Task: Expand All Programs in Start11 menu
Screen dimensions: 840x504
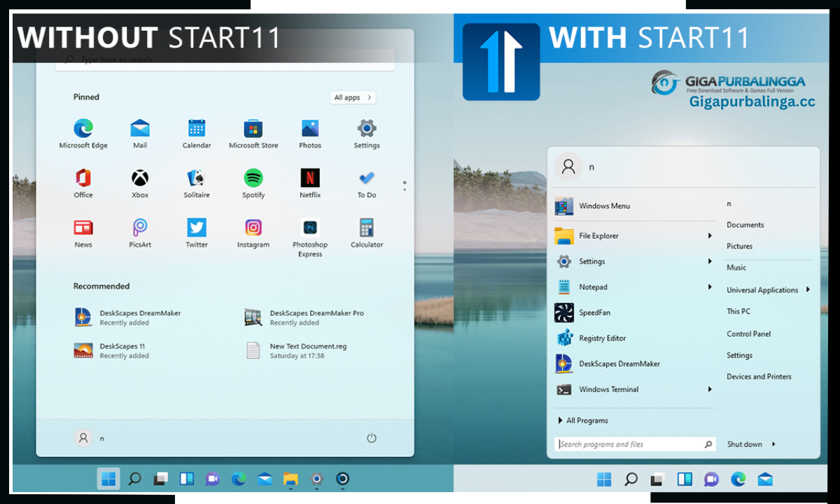Action: click(x=583, y=421)
